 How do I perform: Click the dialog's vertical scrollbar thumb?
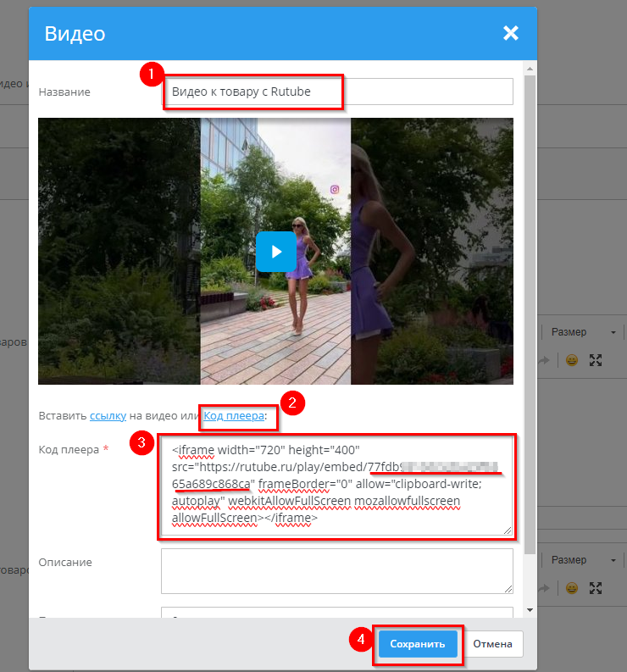[530, 305]
